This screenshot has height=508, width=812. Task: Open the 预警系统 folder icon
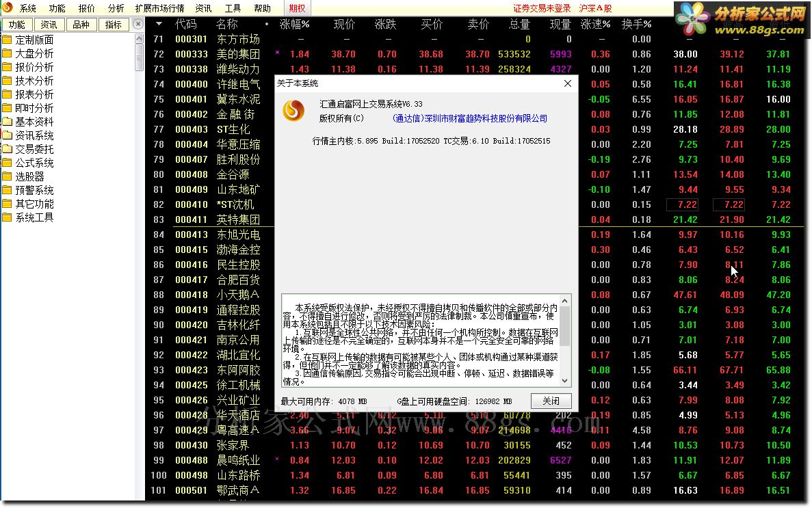7,190
